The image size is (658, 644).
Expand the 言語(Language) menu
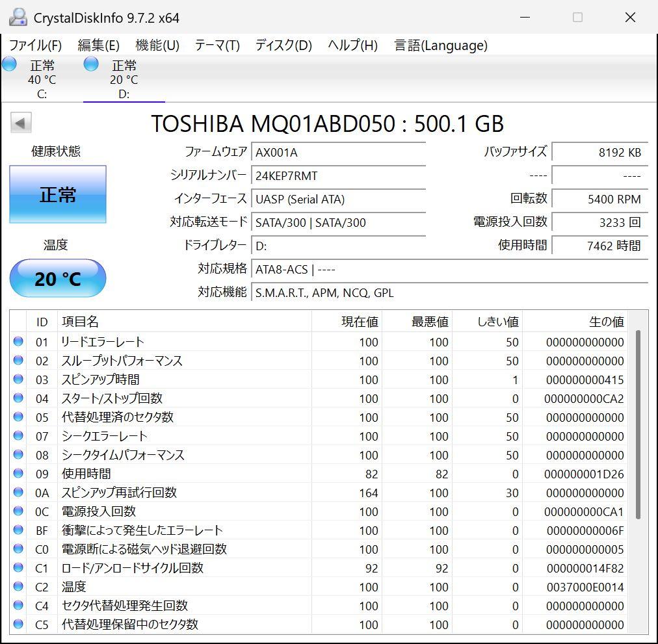[x=440, y=45]
